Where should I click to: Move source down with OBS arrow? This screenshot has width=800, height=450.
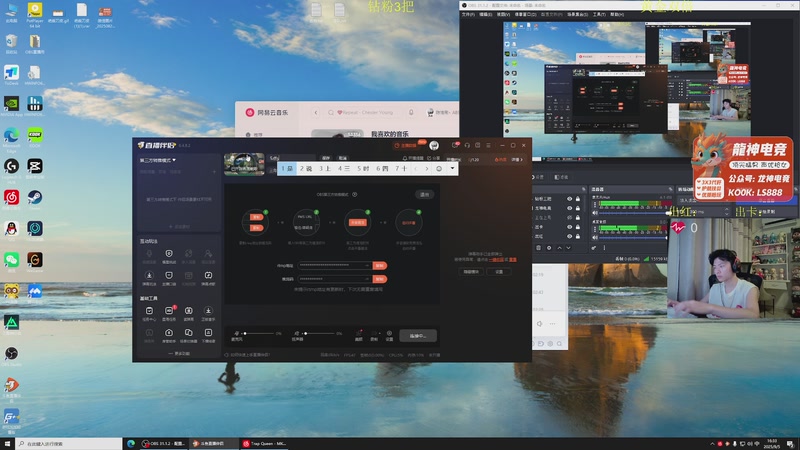568,247
